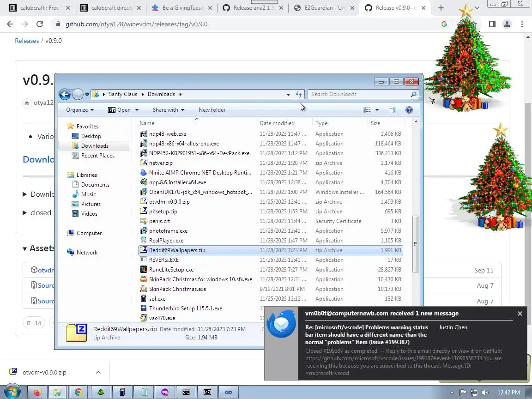Open Desktop in the navigation pane
The width and height of the screenshot is (532, 399).
pyautogui.click(x=91, y=136)
